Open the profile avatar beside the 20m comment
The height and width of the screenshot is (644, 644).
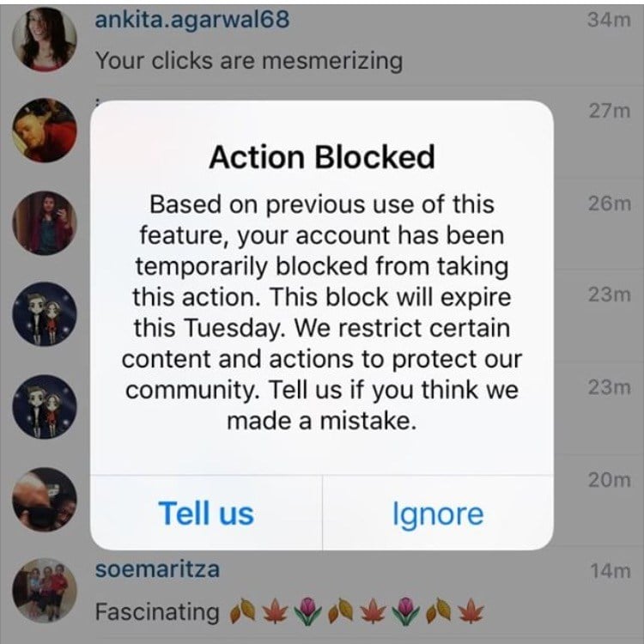point(45,500)
